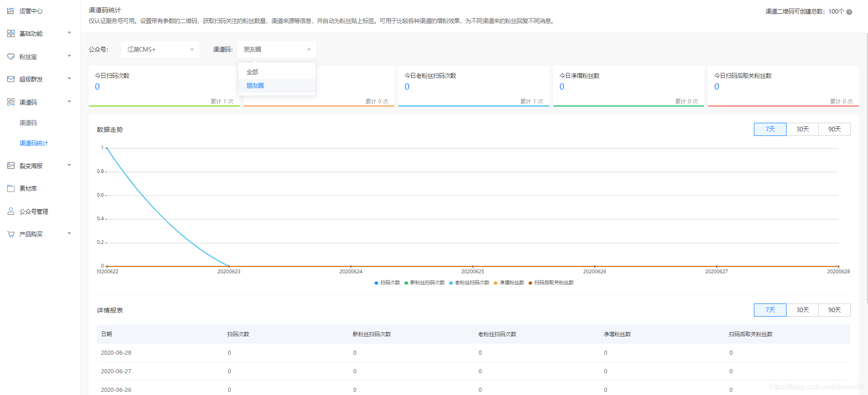Viewport: 868px width, 395px height.
Task: Select 30天 range for 数据走势 chart
Action: tap(802, 129)
